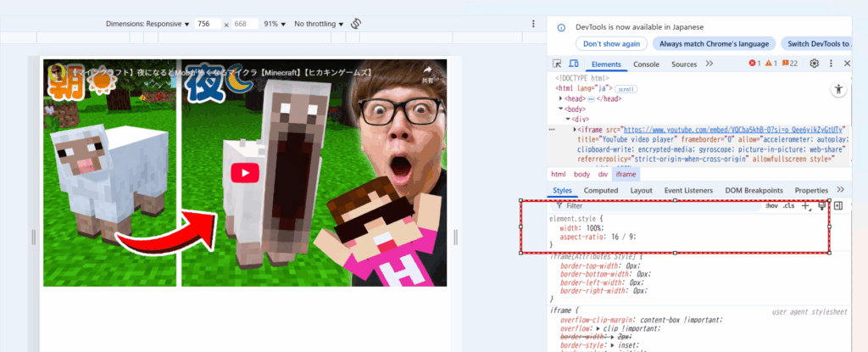The height and width of the screenshot is (352, 868).
Task: Open the No throttling dropdown
Action: pos(318,24)
